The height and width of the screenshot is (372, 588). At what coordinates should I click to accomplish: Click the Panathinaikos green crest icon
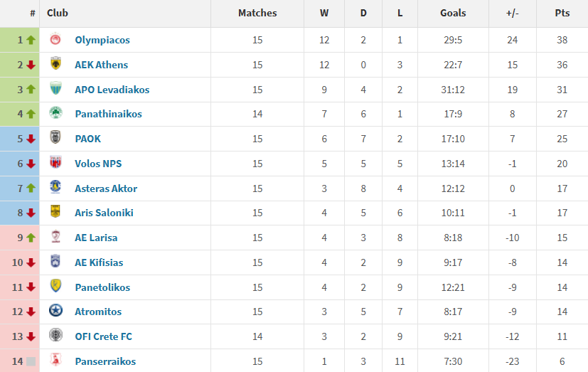55,114
